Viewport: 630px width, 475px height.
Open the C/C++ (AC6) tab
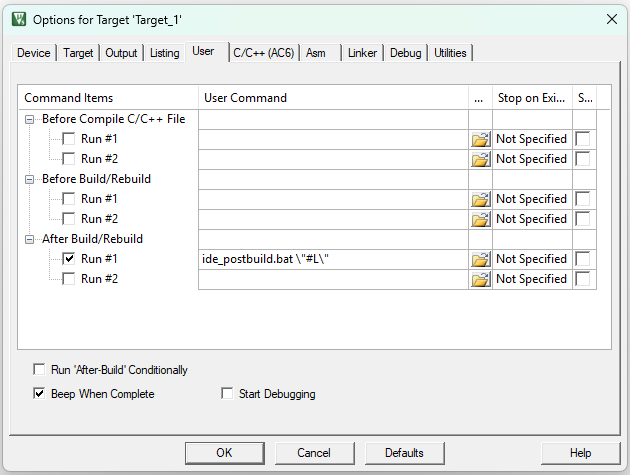tap(264, 53)
